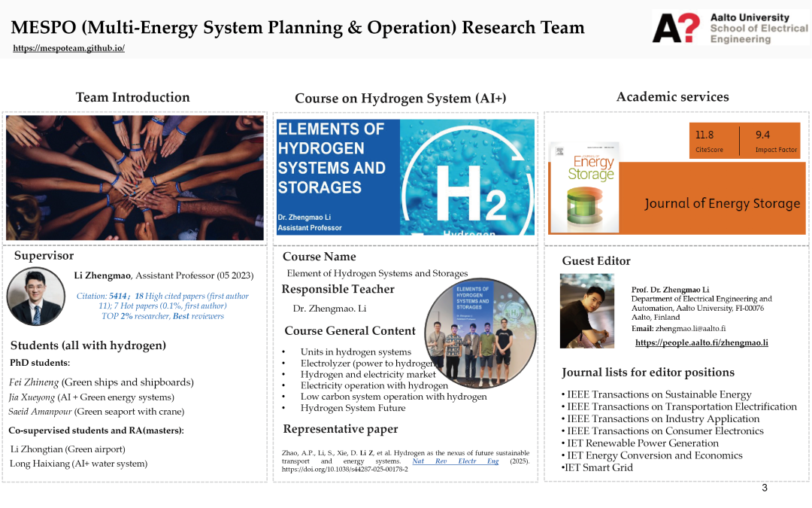
Task: Select Long Haixiang (AI+ water system)
Action: pos(78,464)
